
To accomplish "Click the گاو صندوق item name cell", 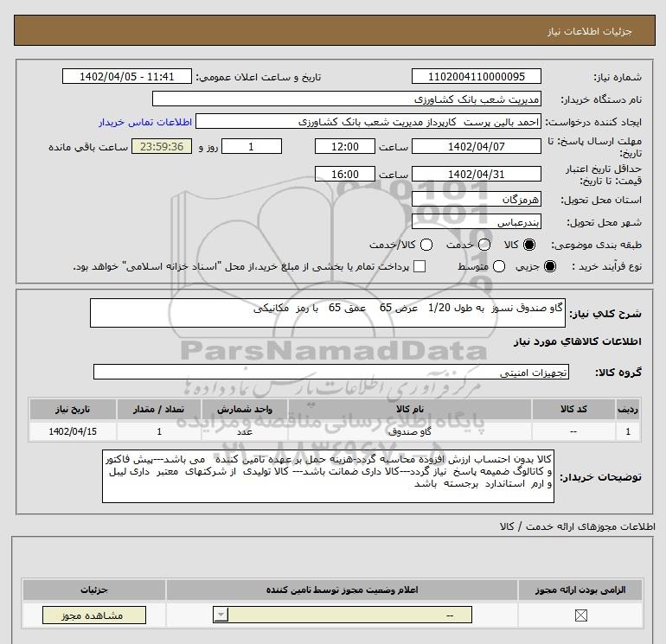I will [410, 431].
